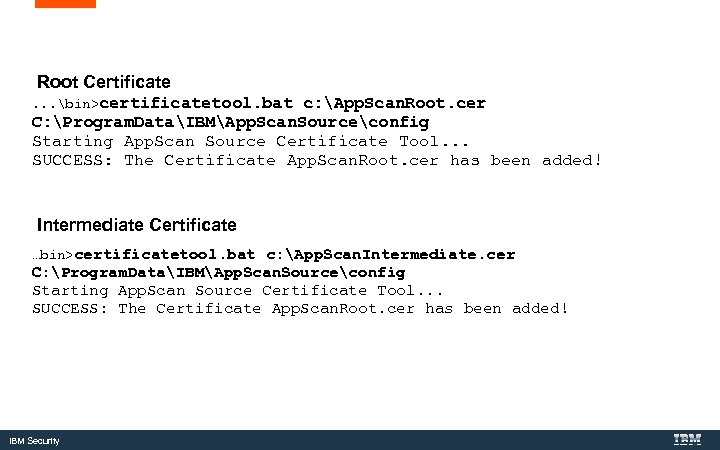Click the Root Certificate heading

point(104,82)
